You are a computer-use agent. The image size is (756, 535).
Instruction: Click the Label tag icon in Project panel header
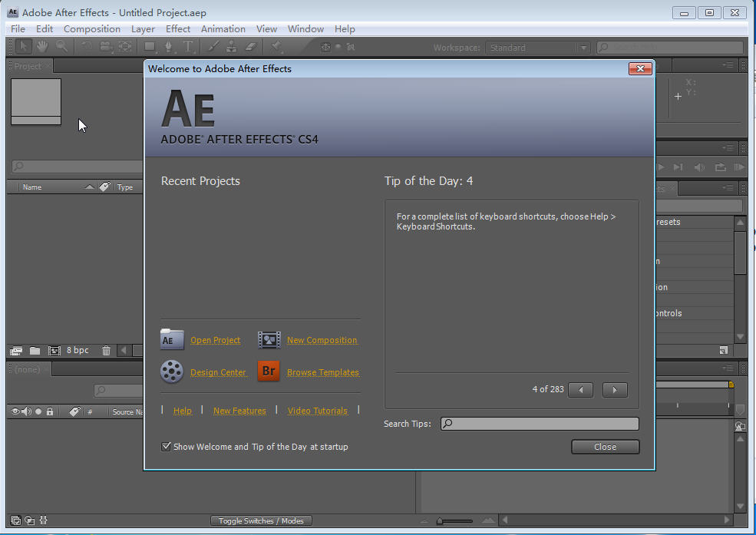[104, 187]
